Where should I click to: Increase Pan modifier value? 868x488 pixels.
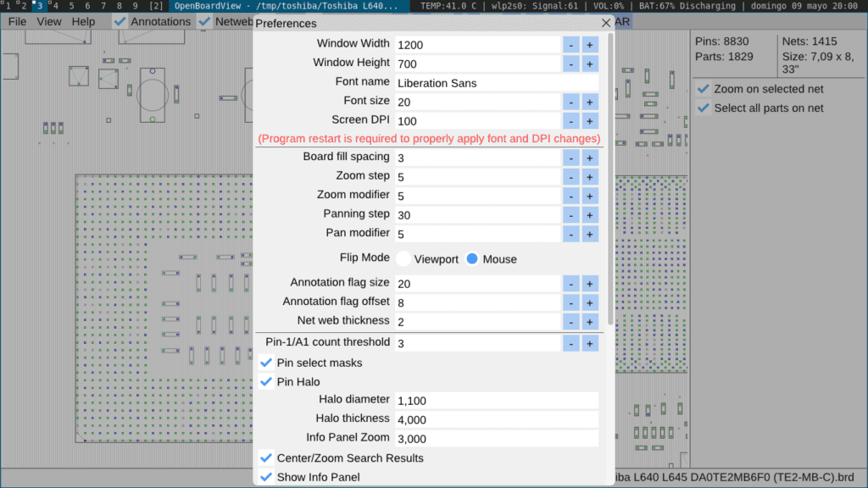590,234
